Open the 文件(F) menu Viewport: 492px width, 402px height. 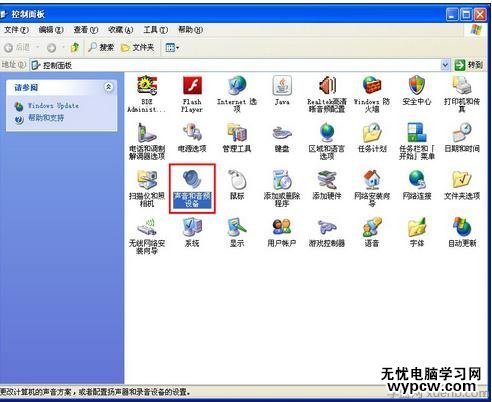pos(16,30)
